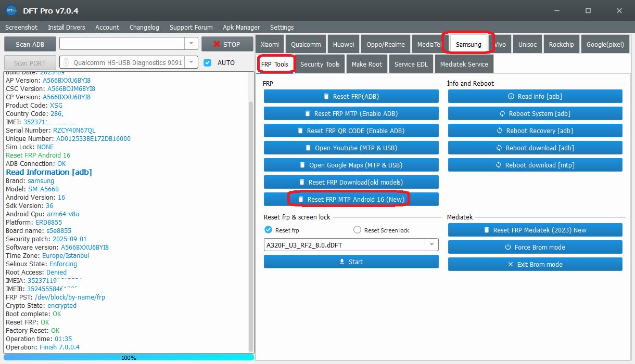Click the Root Access Denied log entry
This screenshot has width=635, height=364.
click(36, 272)
